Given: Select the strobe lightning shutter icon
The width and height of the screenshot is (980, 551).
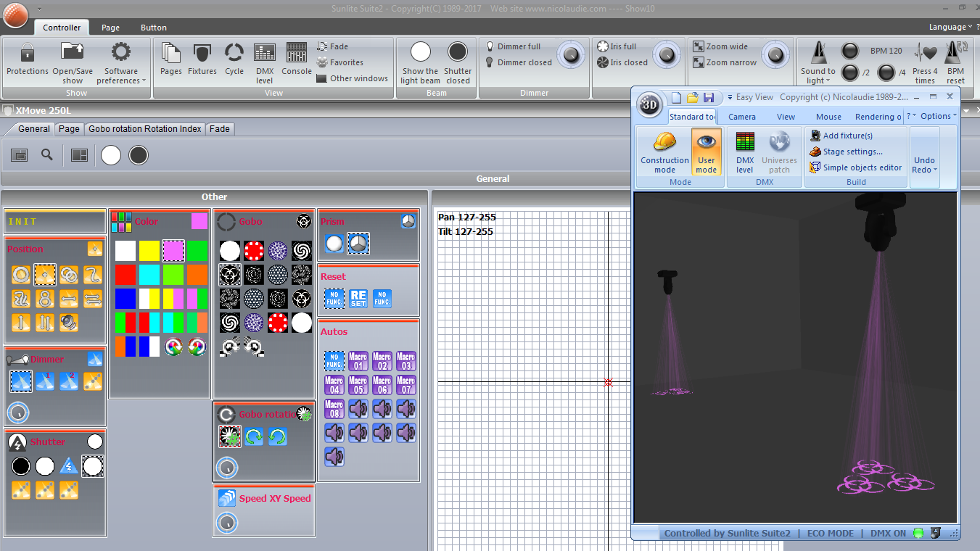Looking at the screenshot, I should point(69,466).
